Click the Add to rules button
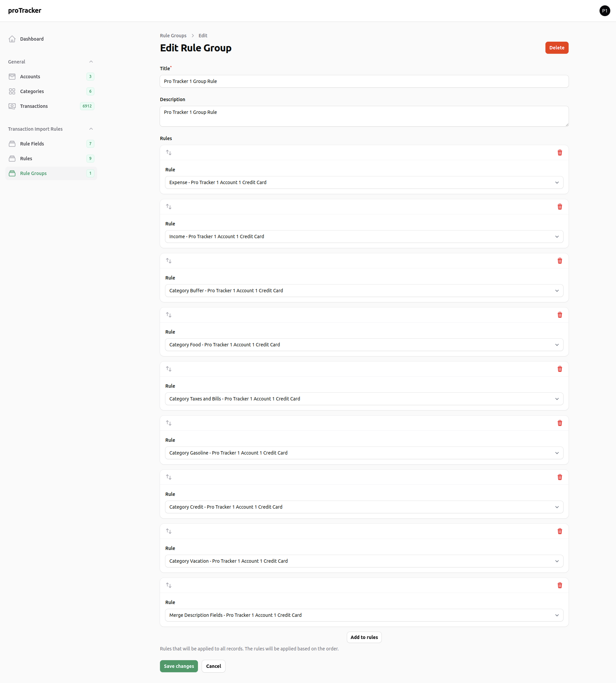This screenshot has width=616, height=683. (364, 637)
